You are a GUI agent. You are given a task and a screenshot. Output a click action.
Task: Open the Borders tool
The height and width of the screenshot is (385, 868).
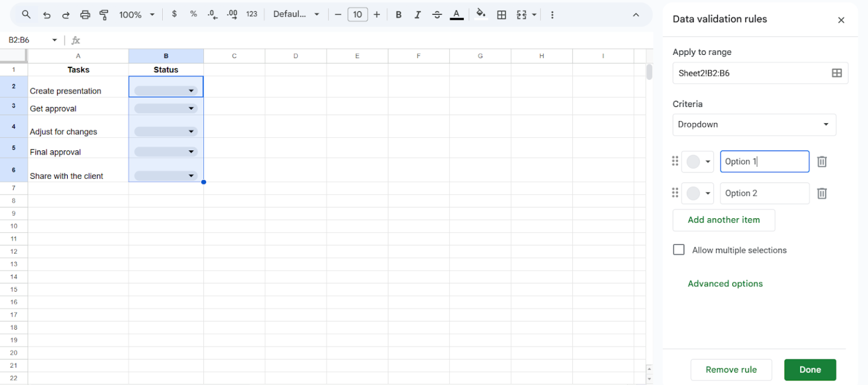tap(501, 14)
